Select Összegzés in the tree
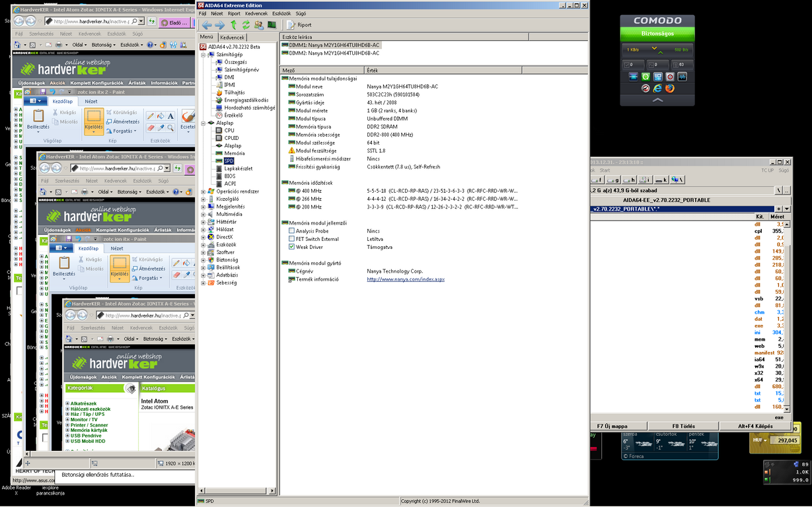The height and width of the screenshot is (507, 812). click(x=235, y=62)
